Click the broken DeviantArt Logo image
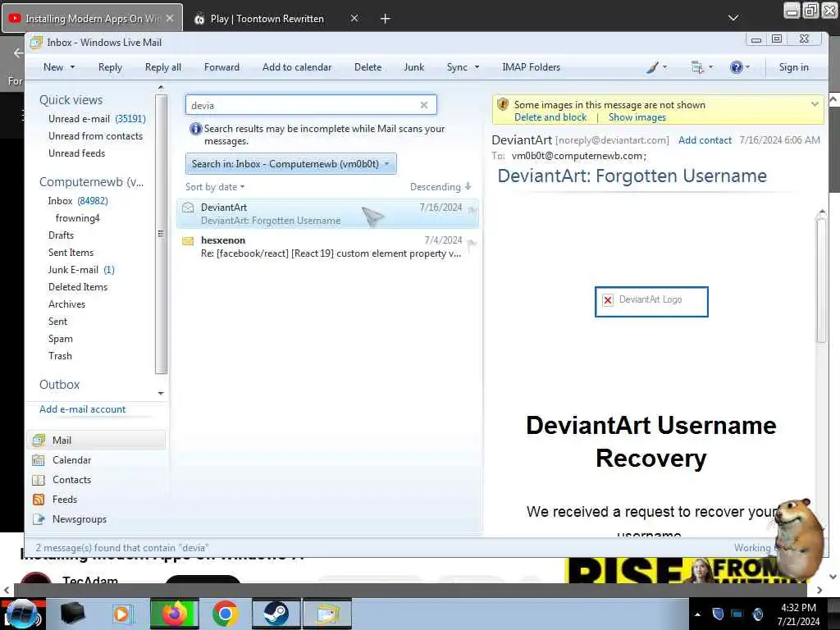840x630 pixels. 651,302
